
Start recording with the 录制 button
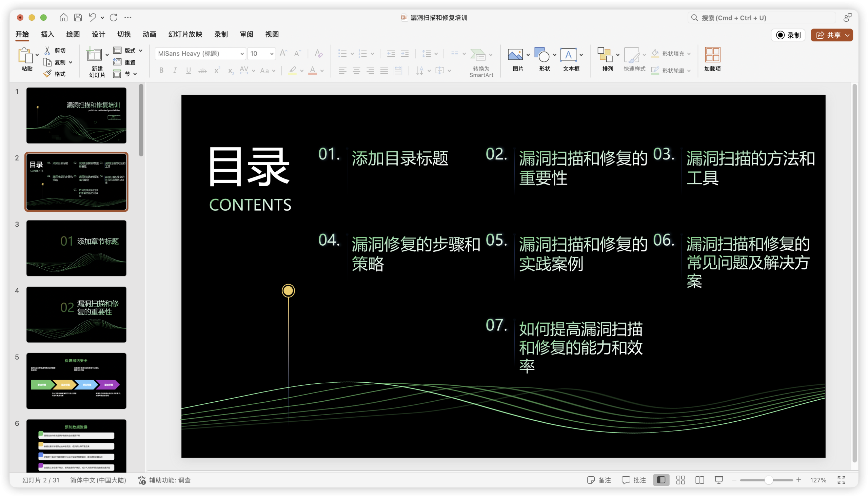click(x=788, y=35)
